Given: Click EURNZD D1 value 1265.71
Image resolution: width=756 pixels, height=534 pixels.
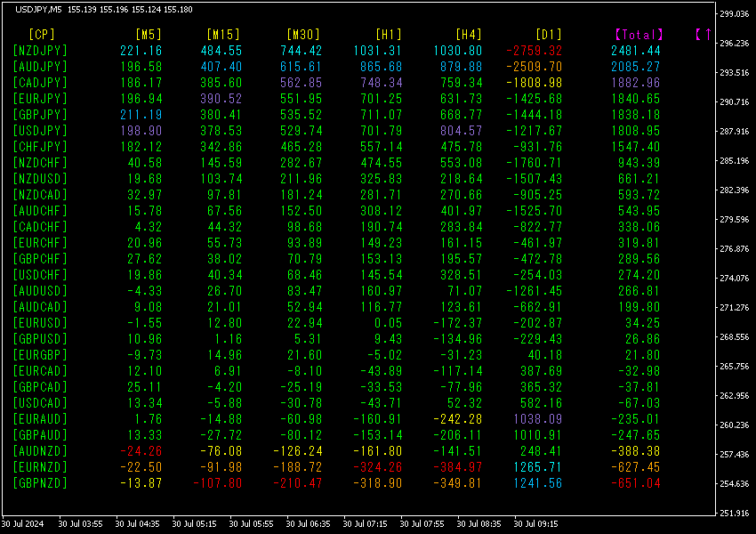Looking at the screenshot, I should click(x=537, y=467).
